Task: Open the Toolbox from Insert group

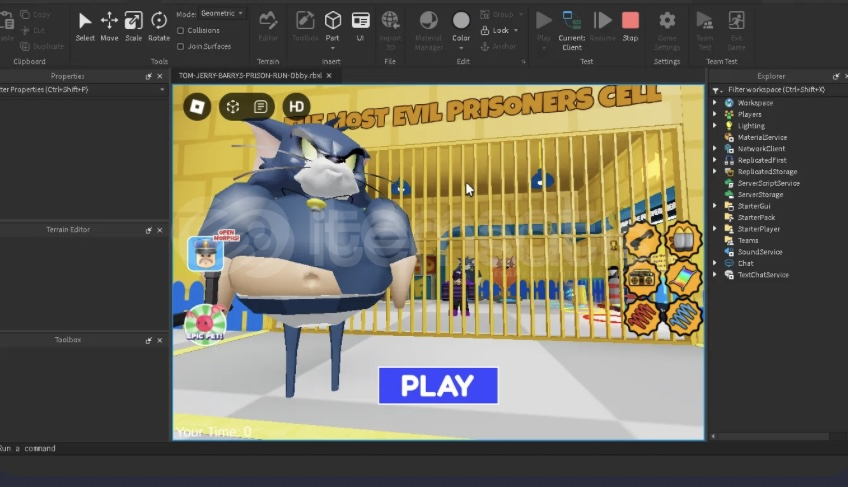Action: pyautogui.click(x=305, y=27)
